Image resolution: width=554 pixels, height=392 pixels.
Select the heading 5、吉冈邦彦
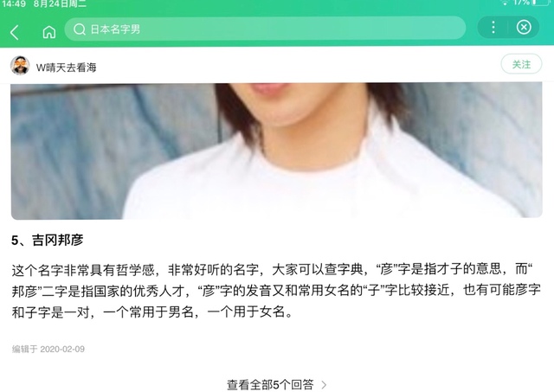tap(48, 241)
